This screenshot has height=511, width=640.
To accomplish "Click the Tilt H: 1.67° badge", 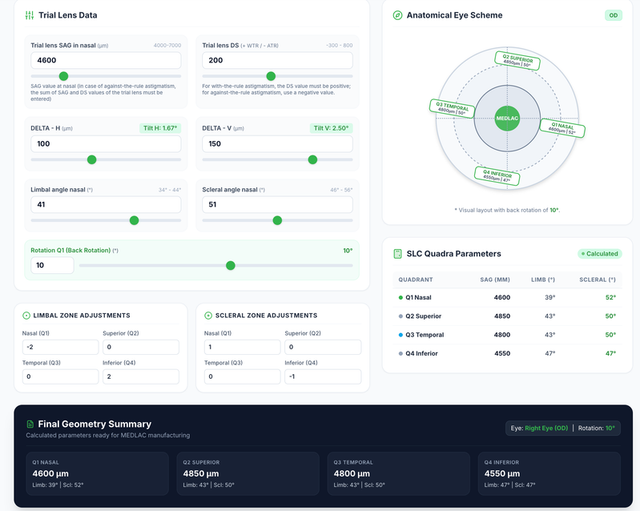I will point(160,128).
